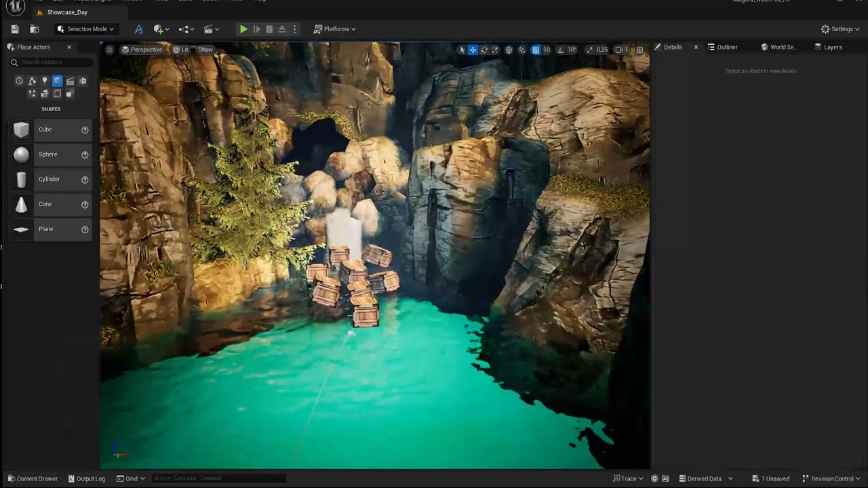This screenshot has width=868, height=488.
Task: Select Cone in the Shapes list
Action: 50,204
